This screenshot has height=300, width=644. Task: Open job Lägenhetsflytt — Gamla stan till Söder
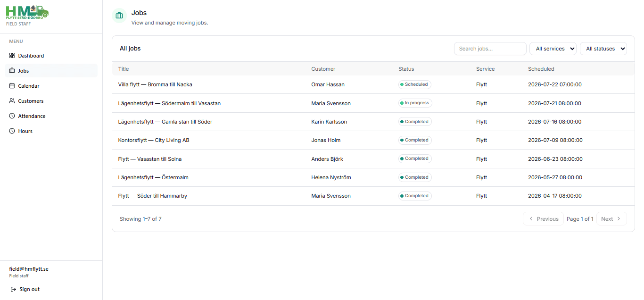pyautogui.click(x=165, y=122)
